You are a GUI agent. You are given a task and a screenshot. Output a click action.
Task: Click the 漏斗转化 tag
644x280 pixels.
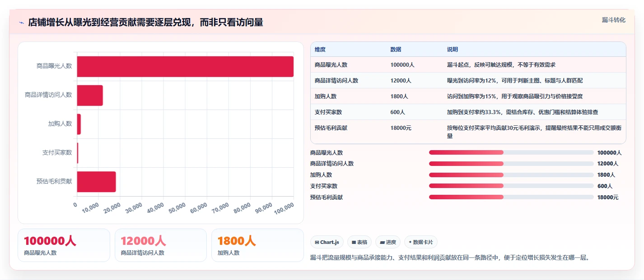pyautogui.click(x=614, y=20)
